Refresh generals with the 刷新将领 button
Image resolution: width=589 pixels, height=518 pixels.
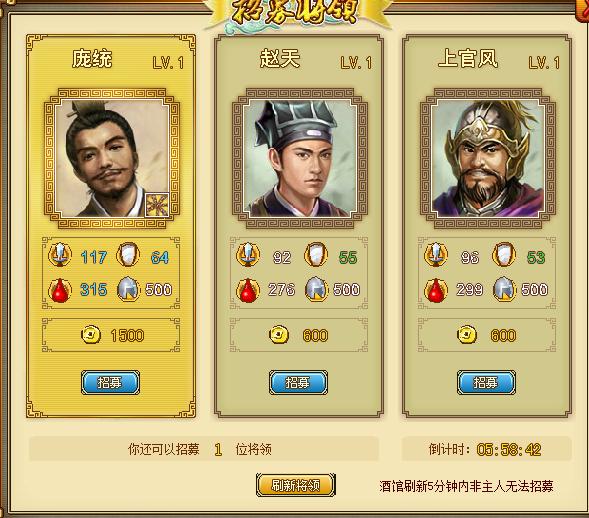(296, 485)
